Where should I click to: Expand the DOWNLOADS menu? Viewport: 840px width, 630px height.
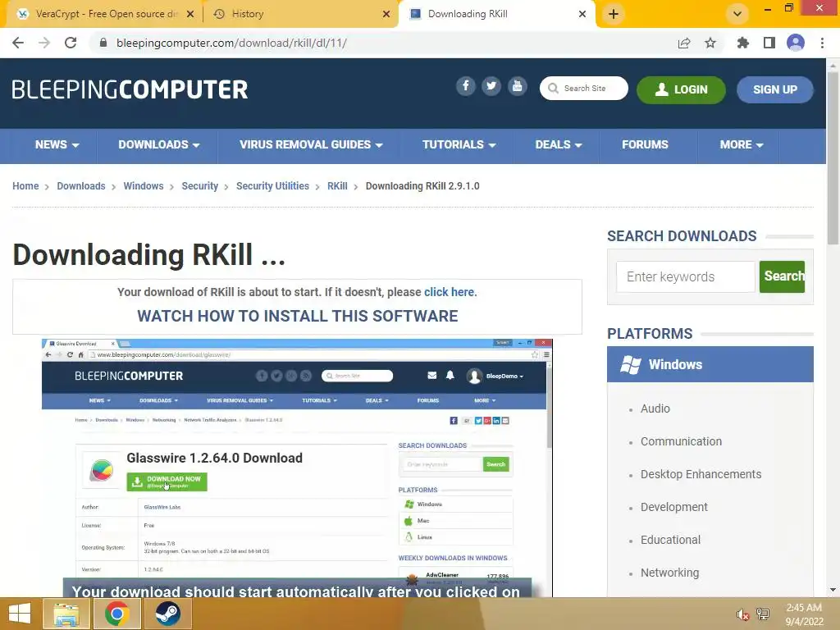(158, 144)
